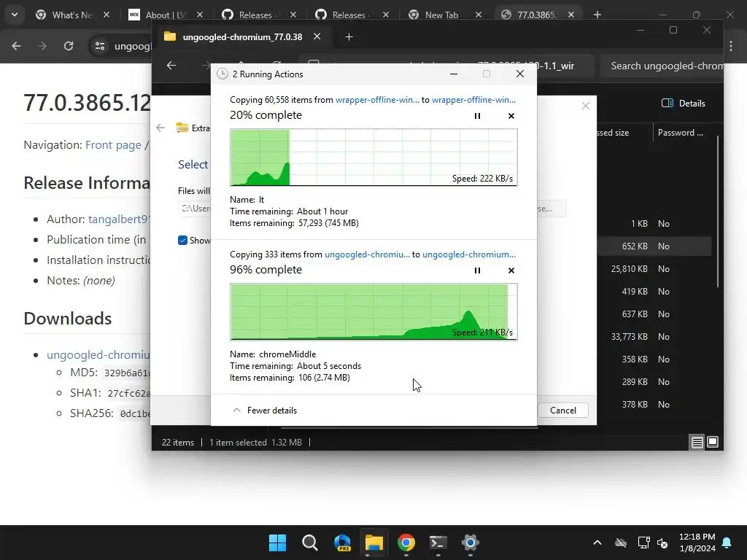Viewport: 747px width, 560px height.
Task: Minimize the Running Actions dialog
Action: pos(454,74)
